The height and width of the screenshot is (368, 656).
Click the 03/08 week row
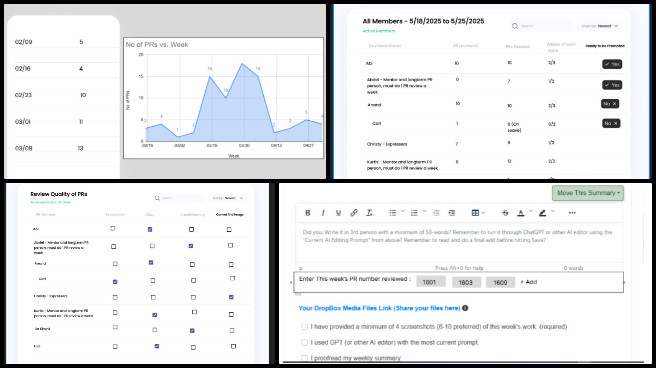64,148
